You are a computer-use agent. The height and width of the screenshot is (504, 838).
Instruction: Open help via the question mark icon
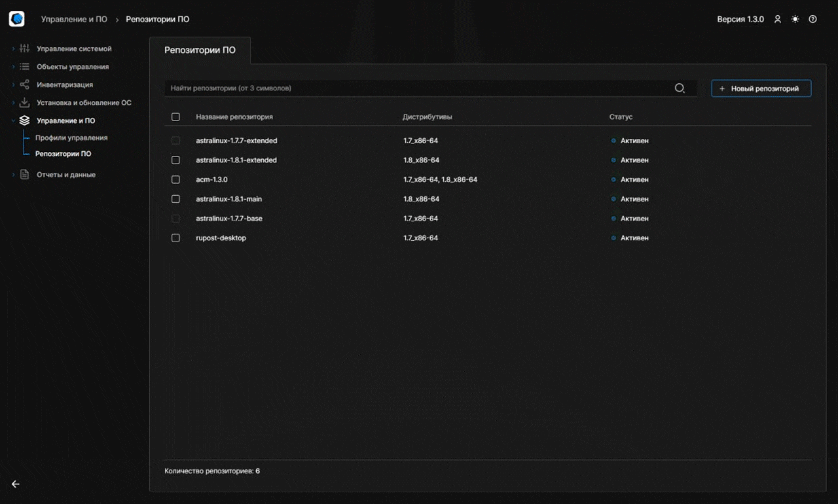(x=812, y=19)
